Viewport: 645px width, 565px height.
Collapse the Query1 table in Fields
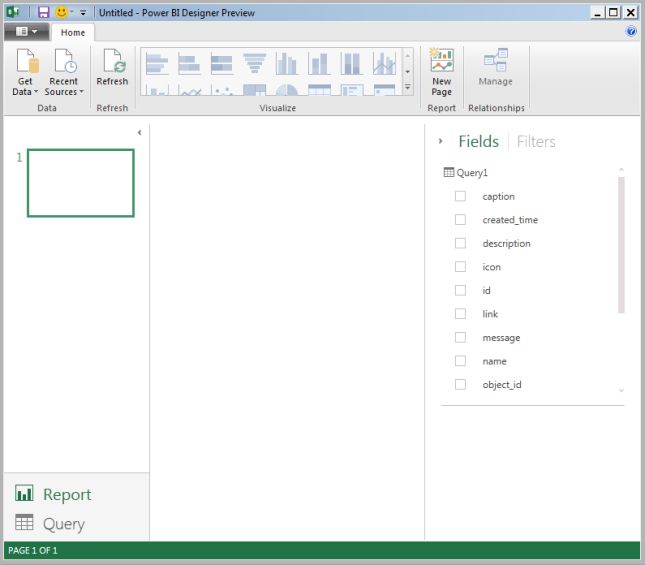click(x=466, y=173)
